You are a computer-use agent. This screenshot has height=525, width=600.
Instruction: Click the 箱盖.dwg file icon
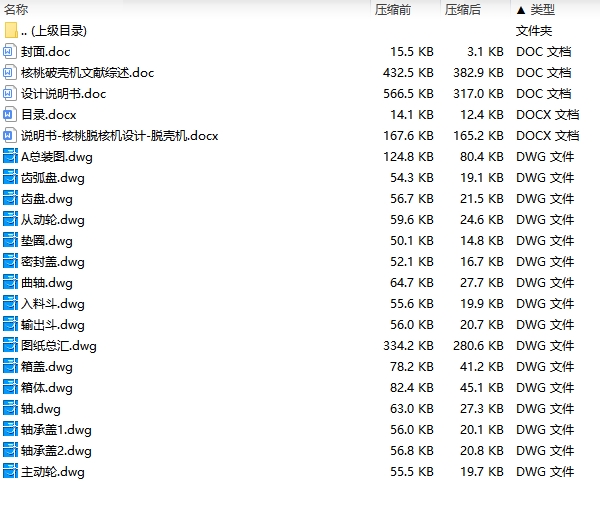pyautogui.click(x=10, y=367)
